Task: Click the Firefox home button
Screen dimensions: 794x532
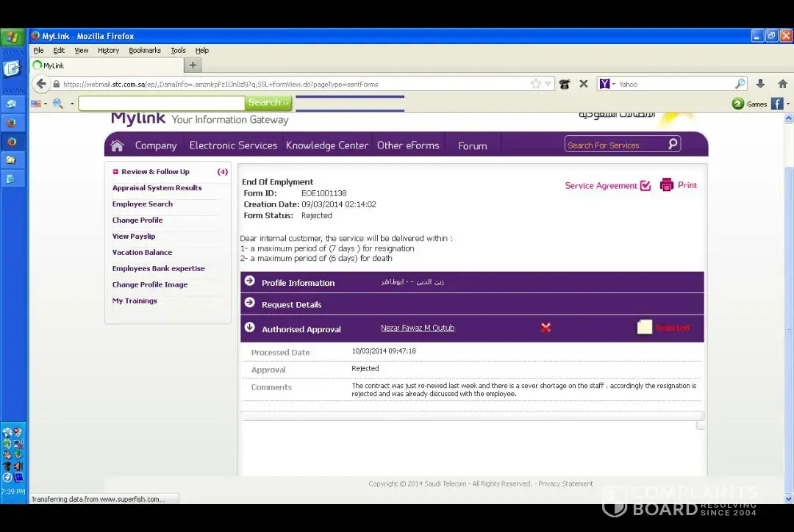Action: pyautogui.click(x=782, y=84)
